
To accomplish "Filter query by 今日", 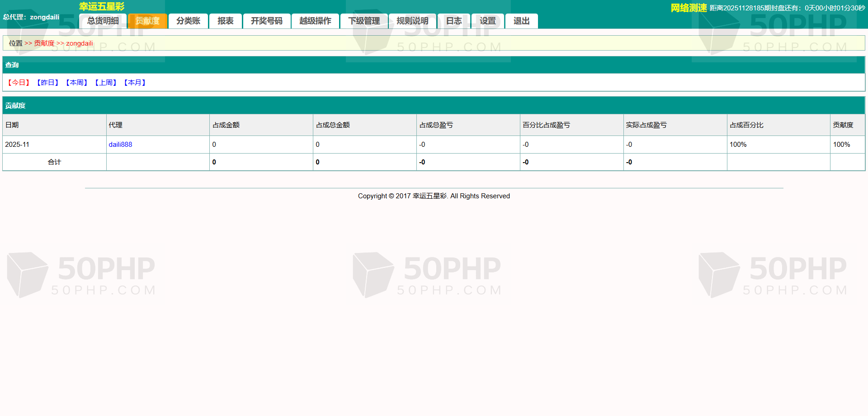I will click(19, 83).
